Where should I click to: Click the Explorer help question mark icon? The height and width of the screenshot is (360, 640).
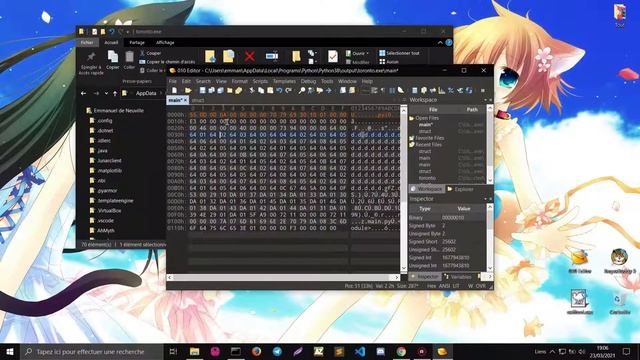coord(449,42)
